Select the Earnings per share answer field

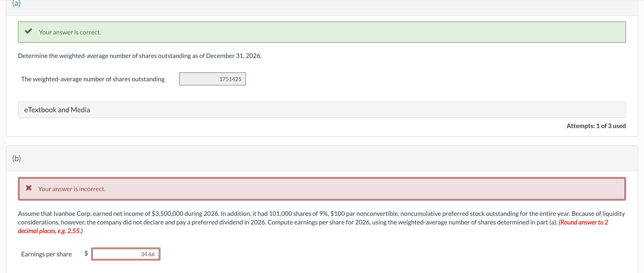pos(126,254)
